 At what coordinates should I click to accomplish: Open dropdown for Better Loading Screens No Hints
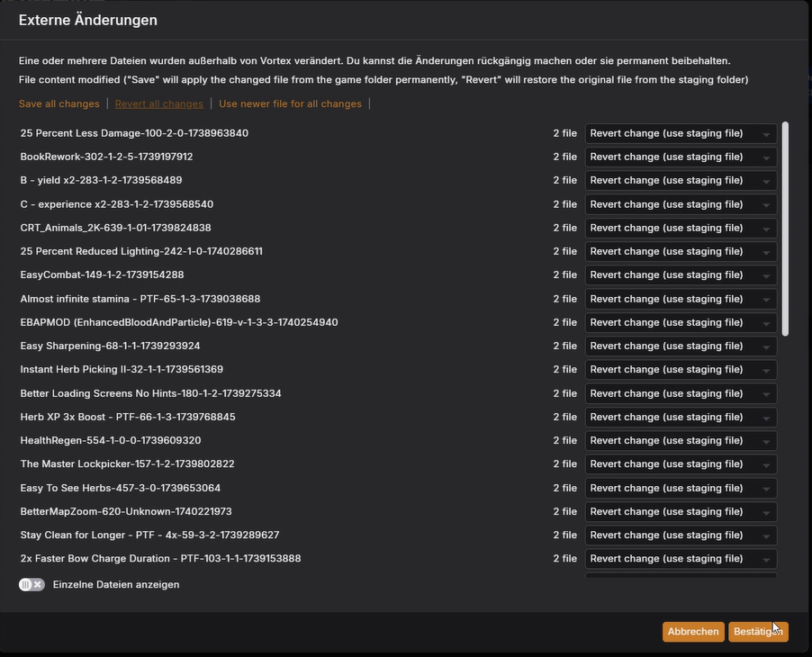[681, 393]
